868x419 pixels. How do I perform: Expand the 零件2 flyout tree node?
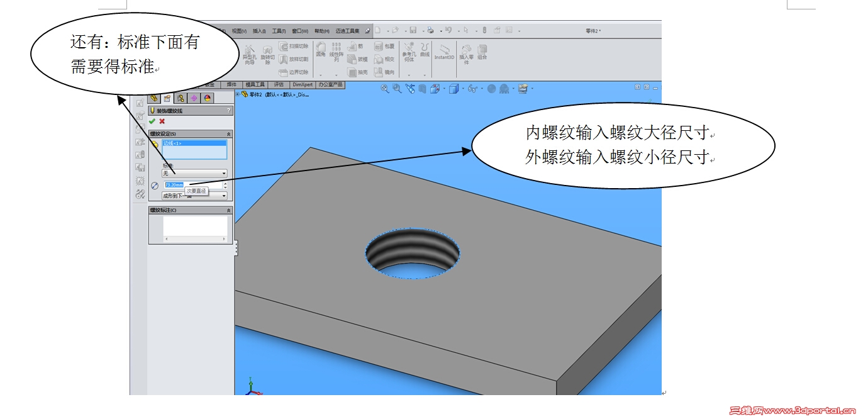[x=238, y=94]
